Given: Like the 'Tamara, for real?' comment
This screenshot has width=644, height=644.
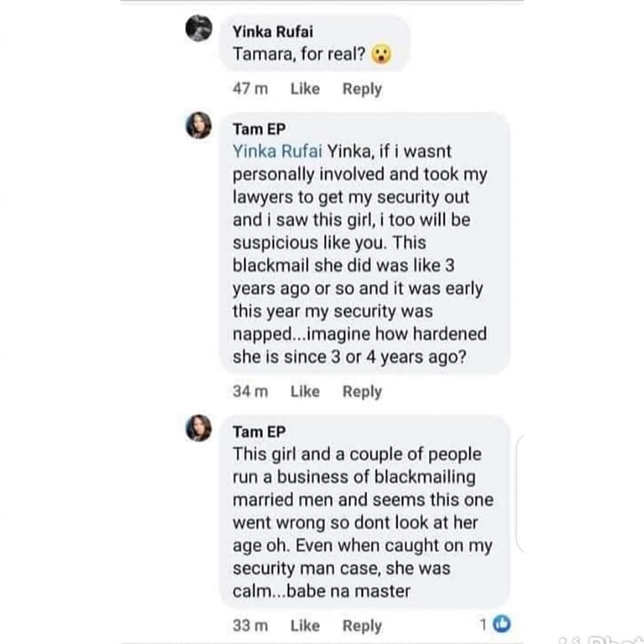Looking at the screenshot, I should [x=305, y=89].
